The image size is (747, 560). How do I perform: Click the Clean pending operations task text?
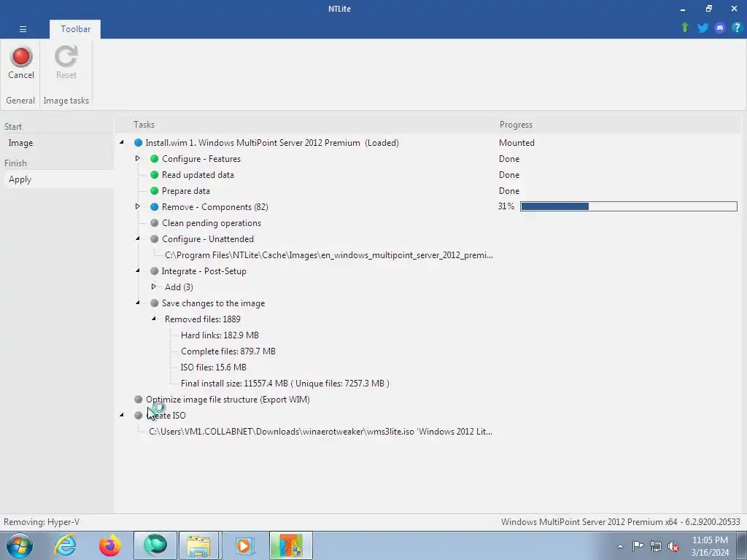(x=212, y=223)
